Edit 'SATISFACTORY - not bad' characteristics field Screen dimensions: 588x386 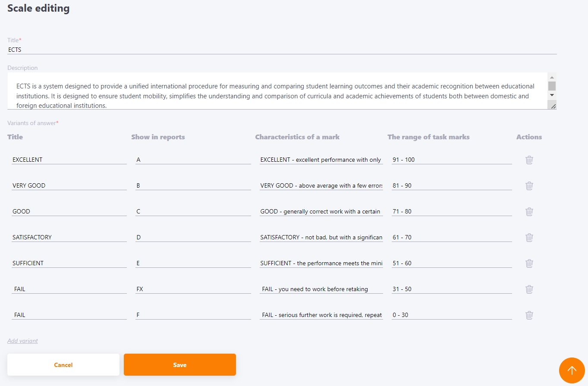(321, 237)
